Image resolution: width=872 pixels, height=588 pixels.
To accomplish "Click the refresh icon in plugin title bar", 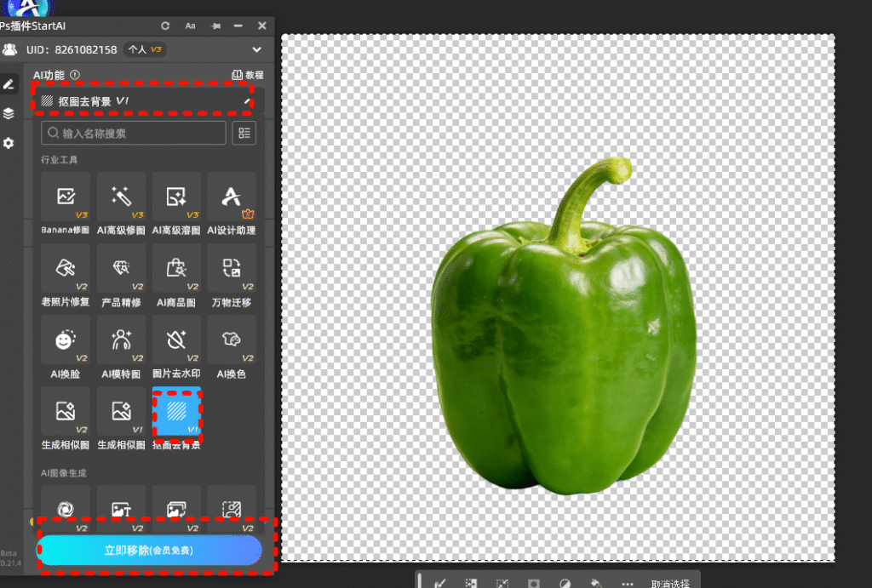I will pyautogui.click(x=165, y=26).
